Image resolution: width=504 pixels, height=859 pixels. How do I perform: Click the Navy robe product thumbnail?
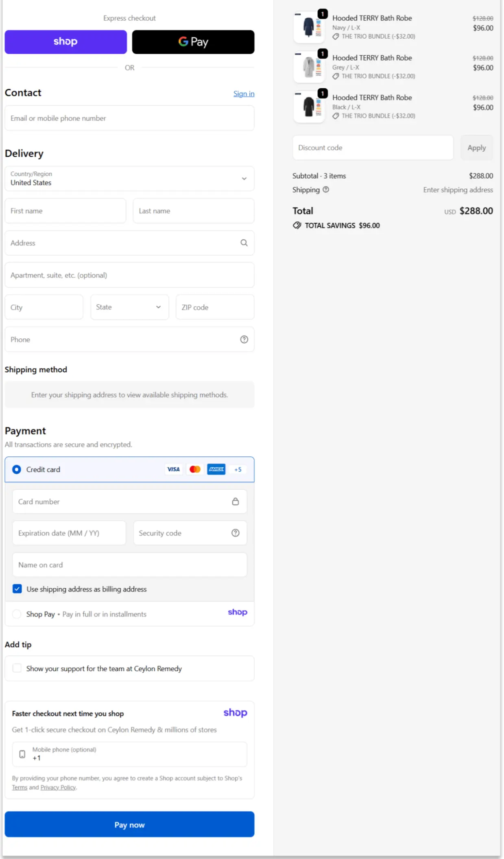(309, 28)
